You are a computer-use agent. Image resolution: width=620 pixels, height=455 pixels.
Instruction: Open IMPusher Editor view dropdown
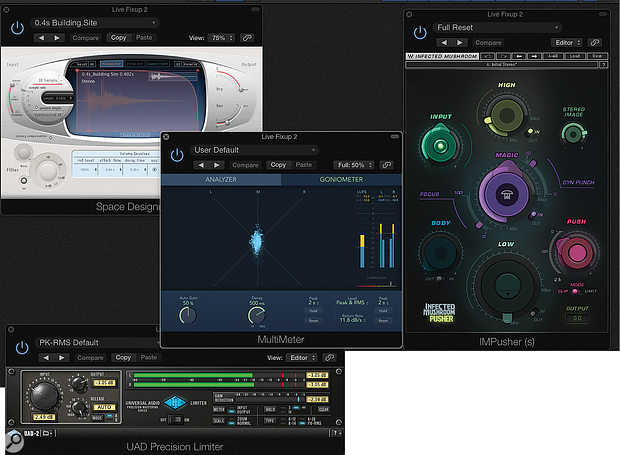[567, 43]
